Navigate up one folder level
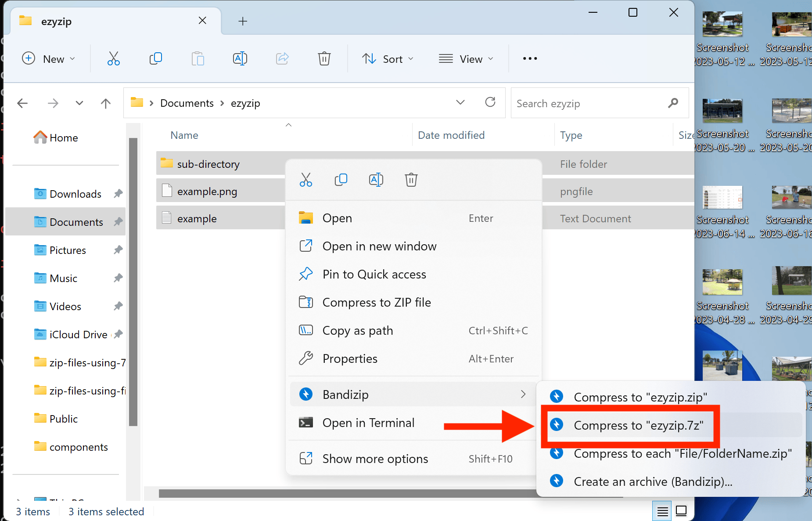The image size is (812, 521). pyautogui.click(x=105, y=103)
